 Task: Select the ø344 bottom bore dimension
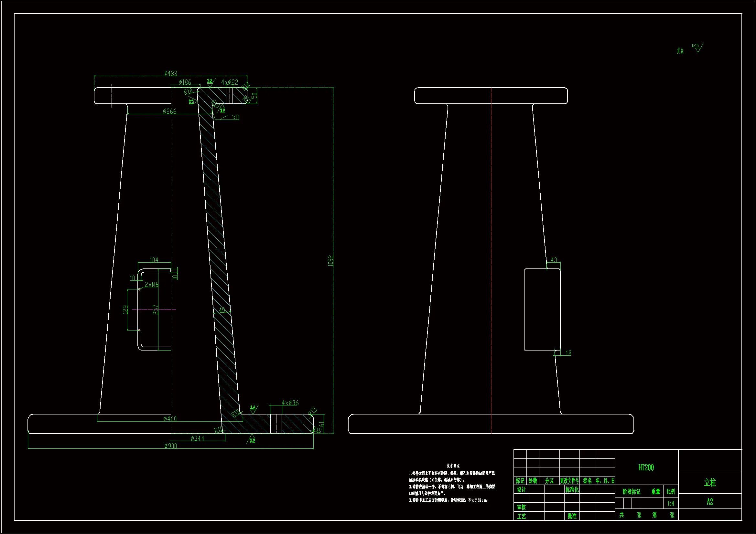tap(197, 438)
